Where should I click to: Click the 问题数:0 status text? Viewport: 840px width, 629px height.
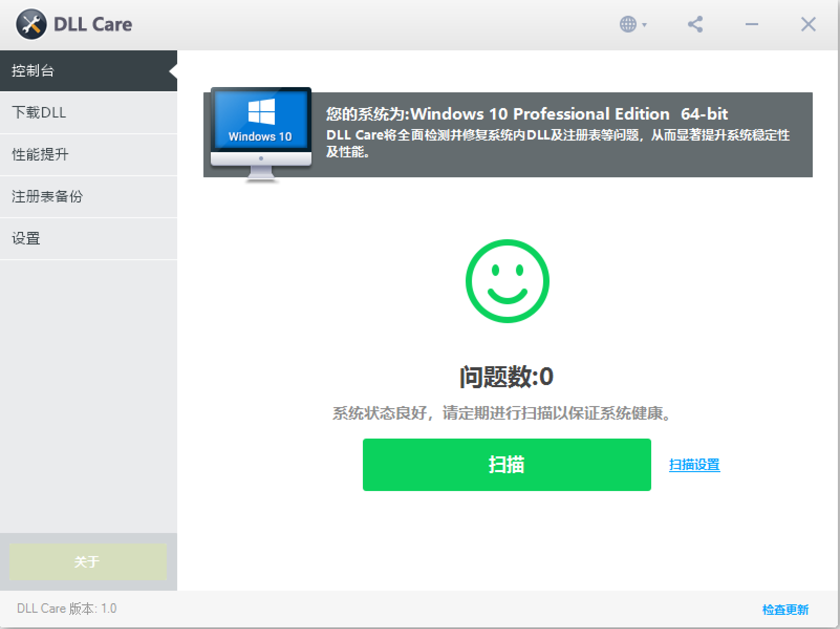click(x=506, y=376)
